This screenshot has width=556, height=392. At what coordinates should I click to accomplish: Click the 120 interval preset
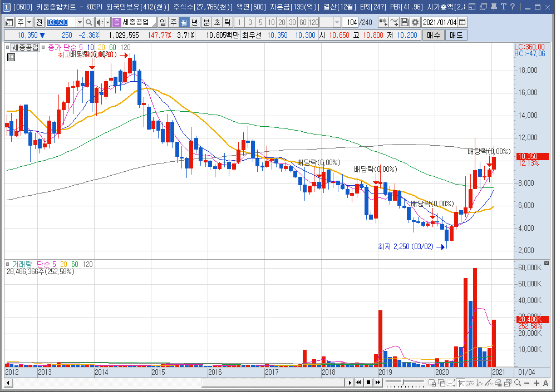click(313, 23)
